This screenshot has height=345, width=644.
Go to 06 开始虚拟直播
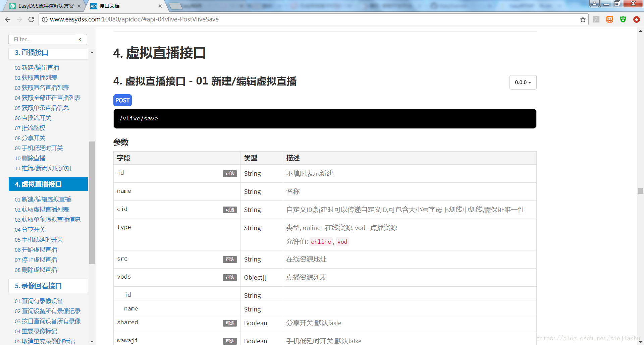click(x=36, y=250)
